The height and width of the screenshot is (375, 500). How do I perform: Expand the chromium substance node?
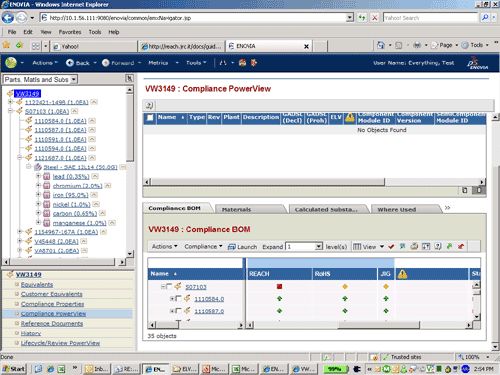[x=38, y=185]
